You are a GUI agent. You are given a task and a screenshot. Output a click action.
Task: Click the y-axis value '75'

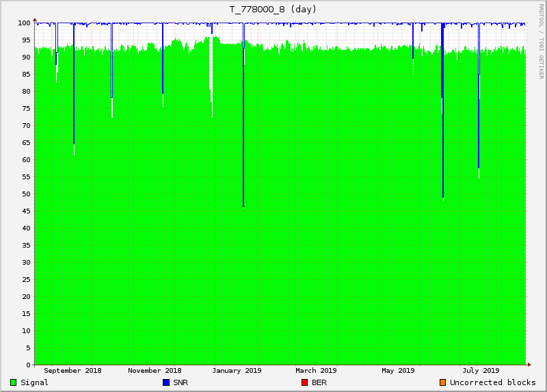27,109
